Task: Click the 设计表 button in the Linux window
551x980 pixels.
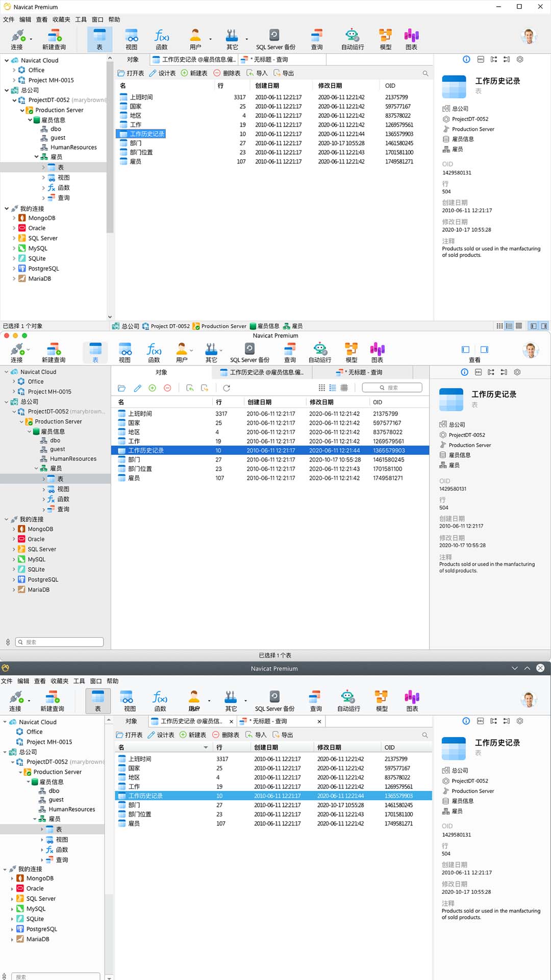Action: point(161,735)
